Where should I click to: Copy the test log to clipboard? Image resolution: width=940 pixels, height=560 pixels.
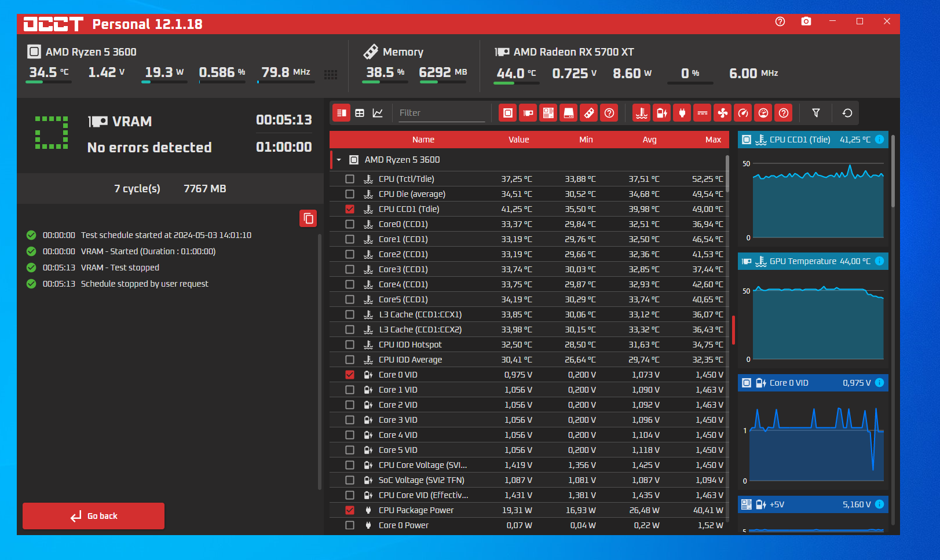308,218
